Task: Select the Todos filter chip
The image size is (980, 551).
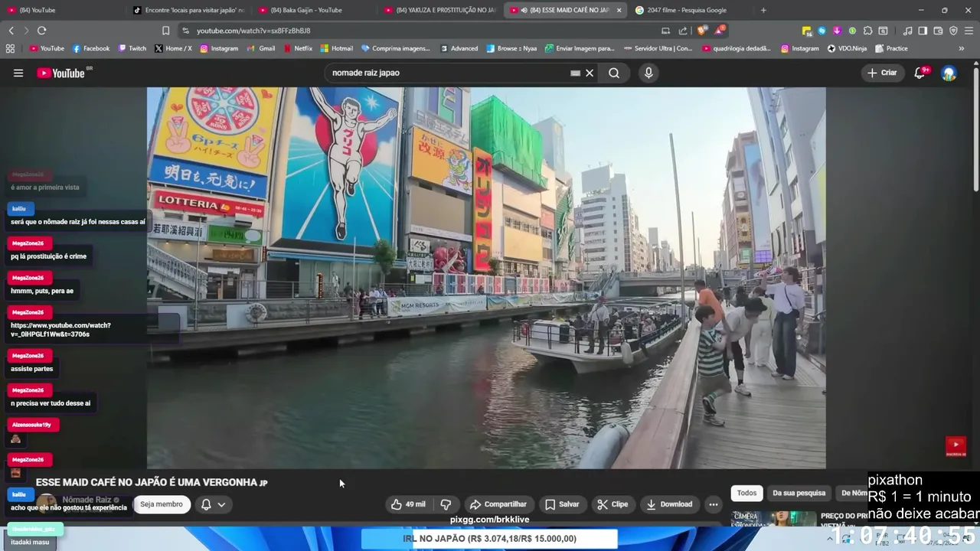Action: [x=746, y=493]
